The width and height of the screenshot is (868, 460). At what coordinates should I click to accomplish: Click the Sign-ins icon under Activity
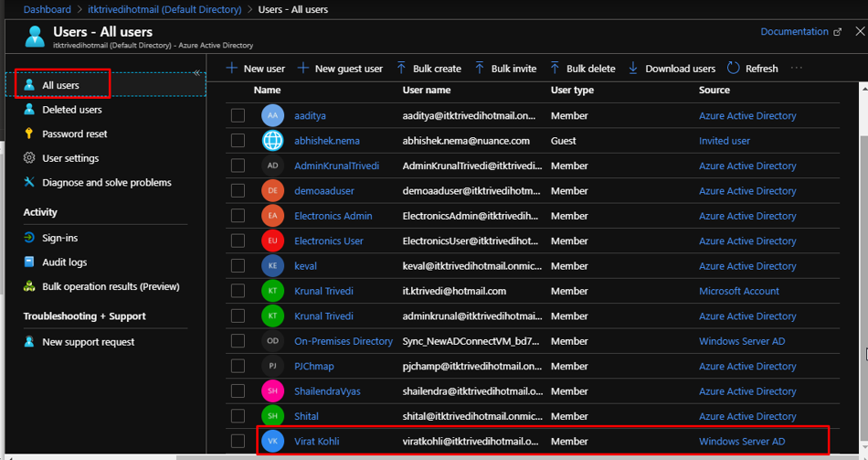coord(29,238)
